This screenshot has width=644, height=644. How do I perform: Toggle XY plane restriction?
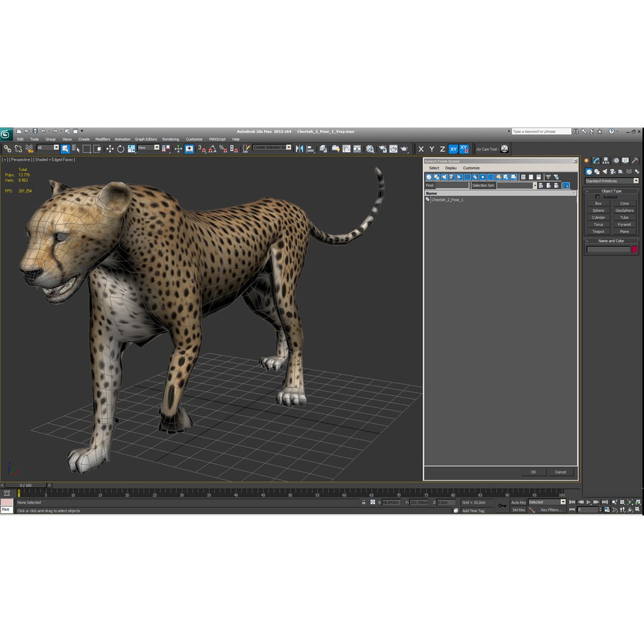point(453,149)
